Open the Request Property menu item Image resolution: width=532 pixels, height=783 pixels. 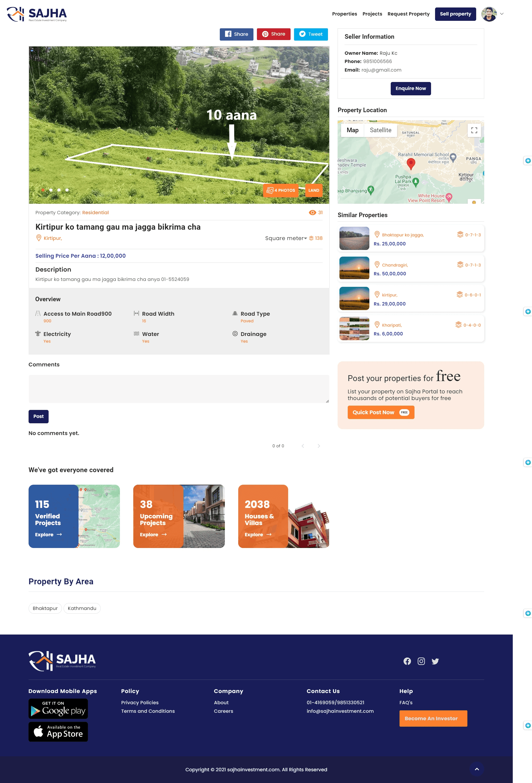tap(408, 14)
